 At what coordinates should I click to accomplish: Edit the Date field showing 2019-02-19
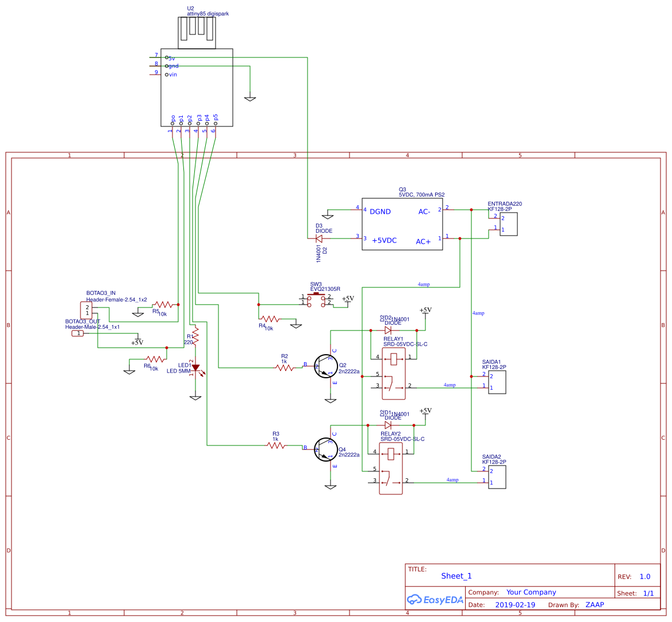(516, 605)
